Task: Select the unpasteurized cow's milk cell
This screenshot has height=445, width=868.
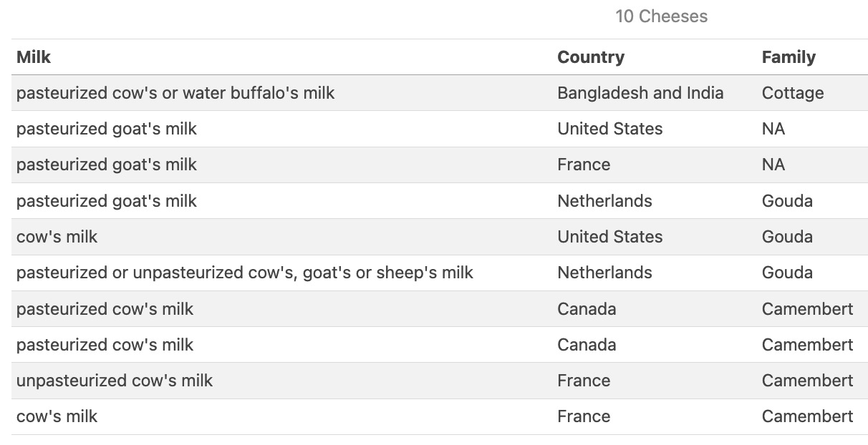Action: [115, 381]
